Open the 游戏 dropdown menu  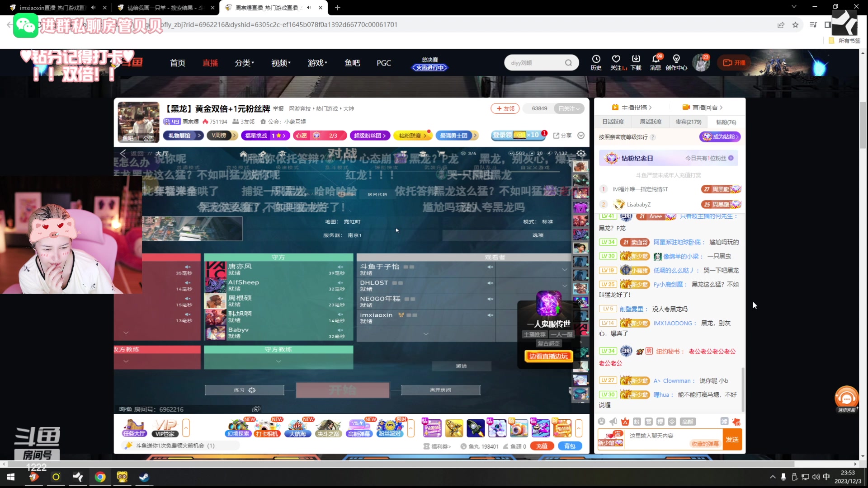[317, 63]
